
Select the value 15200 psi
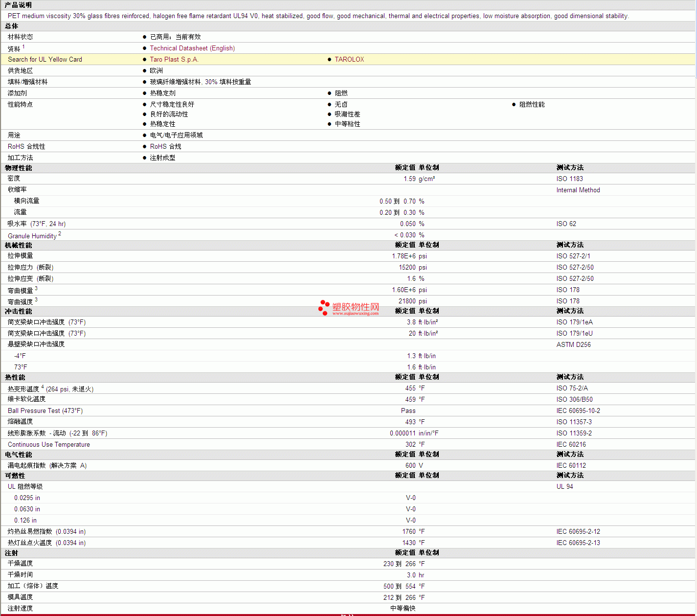[412, 267]
